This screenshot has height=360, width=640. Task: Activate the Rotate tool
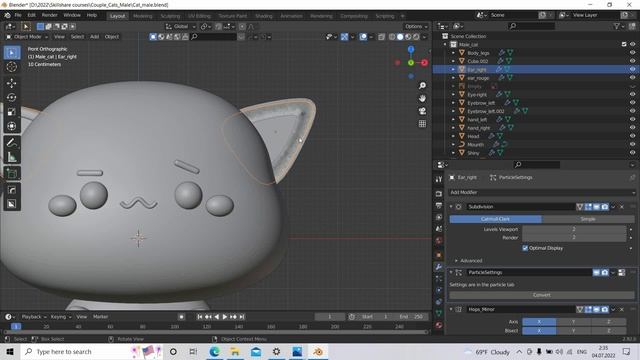click(x=12, y=98)
